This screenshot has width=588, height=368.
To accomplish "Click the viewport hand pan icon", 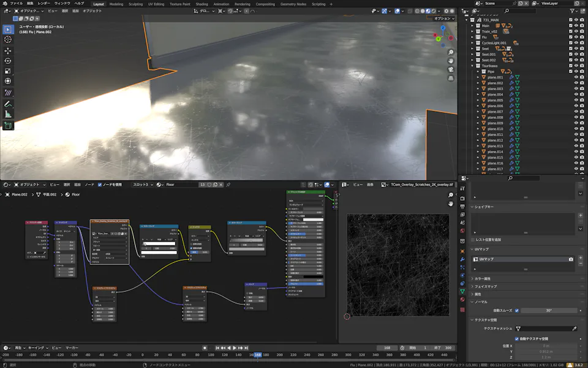I will (451, 60).
